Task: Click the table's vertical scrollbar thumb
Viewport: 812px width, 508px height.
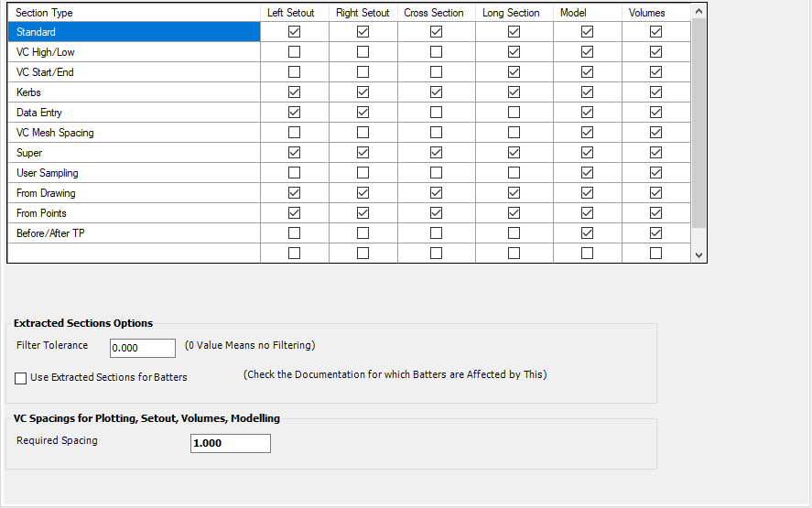Action: coord(698,123)
